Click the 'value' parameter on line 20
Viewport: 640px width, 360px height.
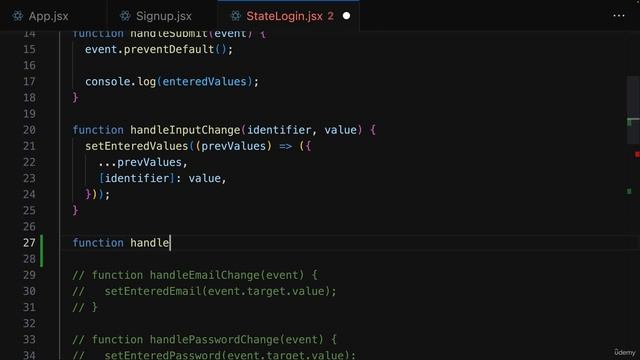tap(340, 130)
